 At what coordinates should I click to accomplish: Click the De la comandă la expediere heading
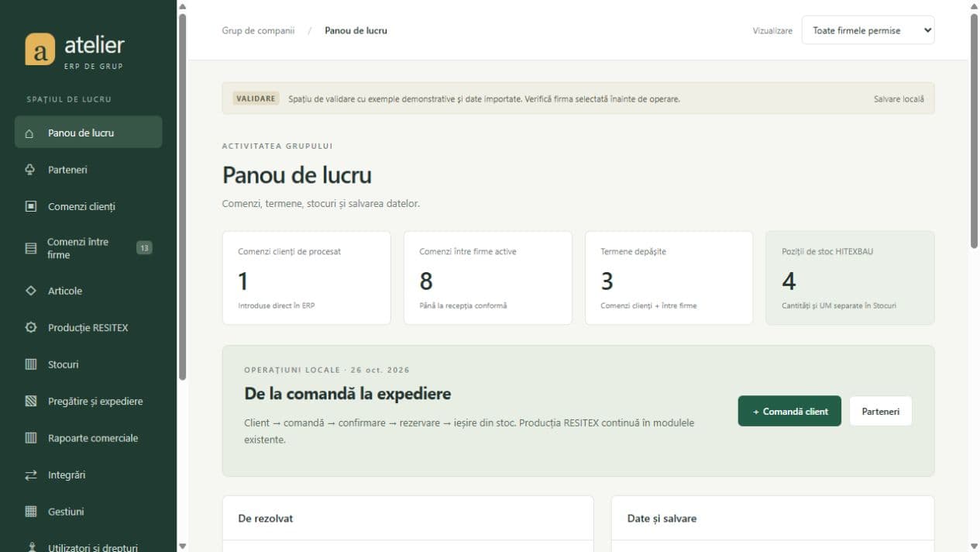click(348, 394)
